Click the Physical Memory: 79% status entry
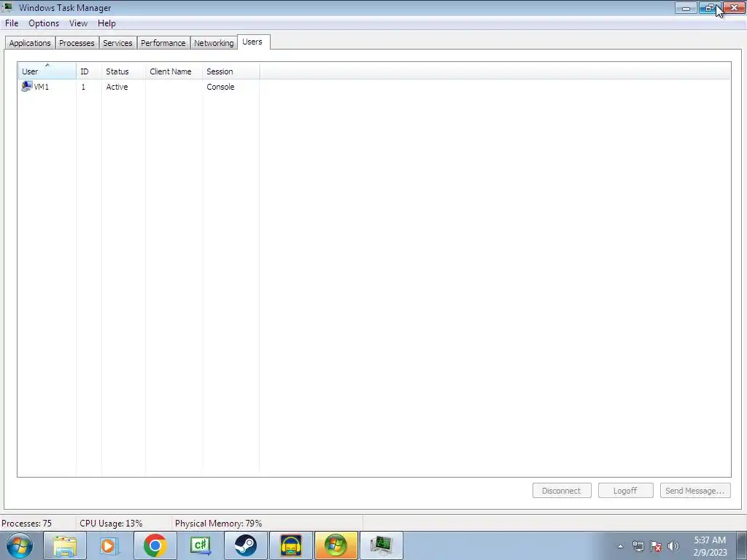747x560 pixels. tap(219, 524)
